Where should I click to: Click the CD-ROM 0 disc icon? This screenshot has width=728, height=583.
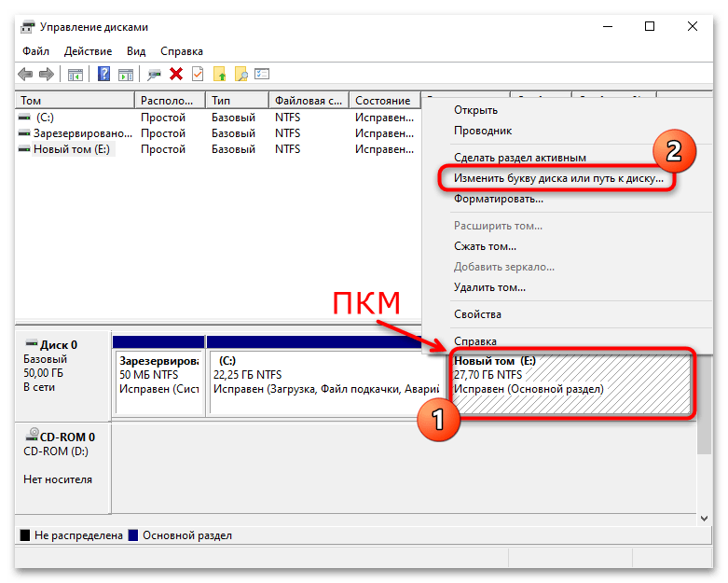tap(32, 435)
